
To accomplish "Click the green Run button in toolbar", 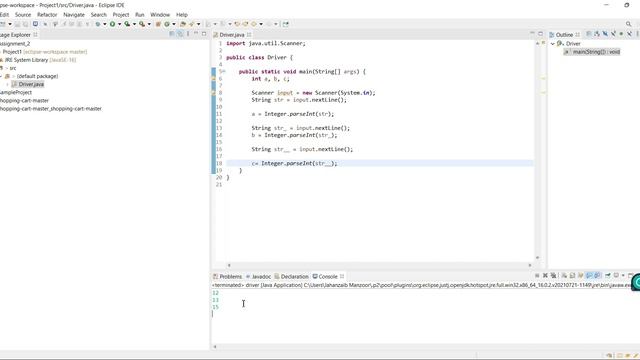I will click(112, 24).
